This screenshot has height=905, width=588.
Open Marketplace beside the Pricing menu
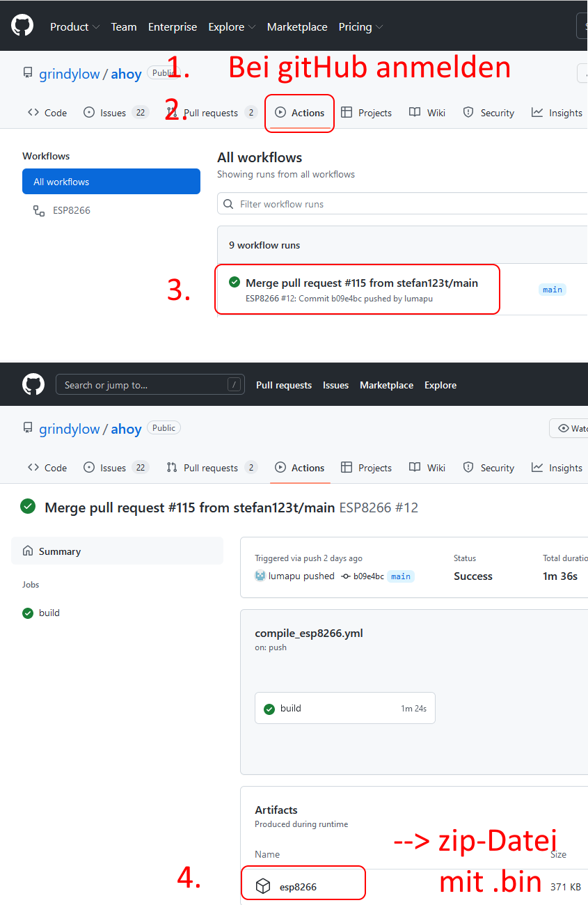coord(297,27)
